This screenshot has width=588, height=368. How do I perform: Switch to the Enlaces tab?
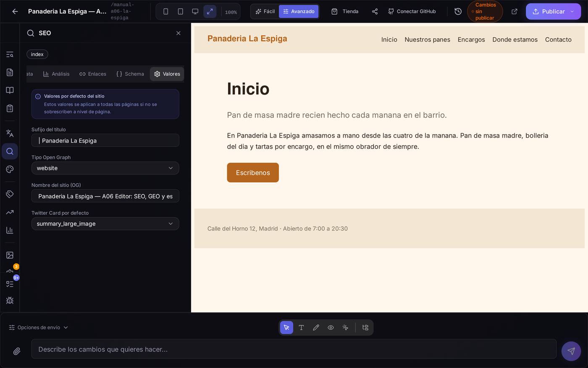93,74
